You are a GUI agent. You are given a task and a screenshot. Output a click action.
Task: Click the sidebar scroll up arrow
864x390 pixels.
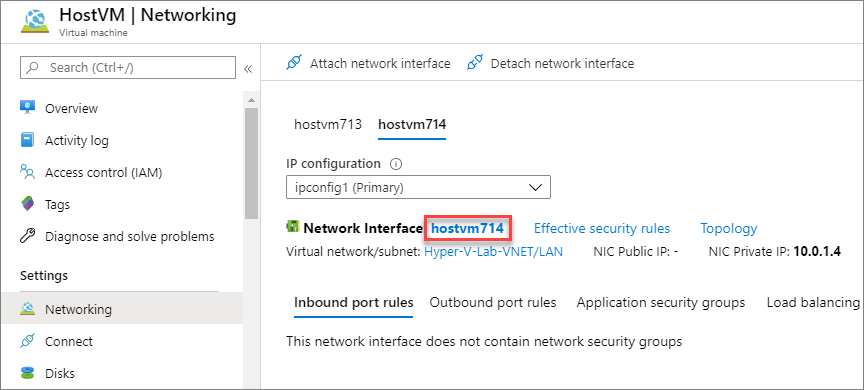(x=251, y=100)
